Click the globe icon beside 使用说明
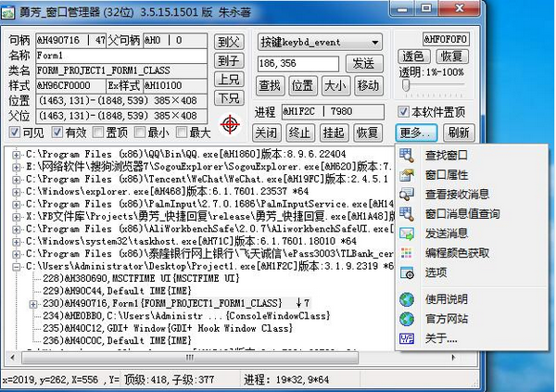The height and width of the screenshot is (392, 556). (407, 299)
